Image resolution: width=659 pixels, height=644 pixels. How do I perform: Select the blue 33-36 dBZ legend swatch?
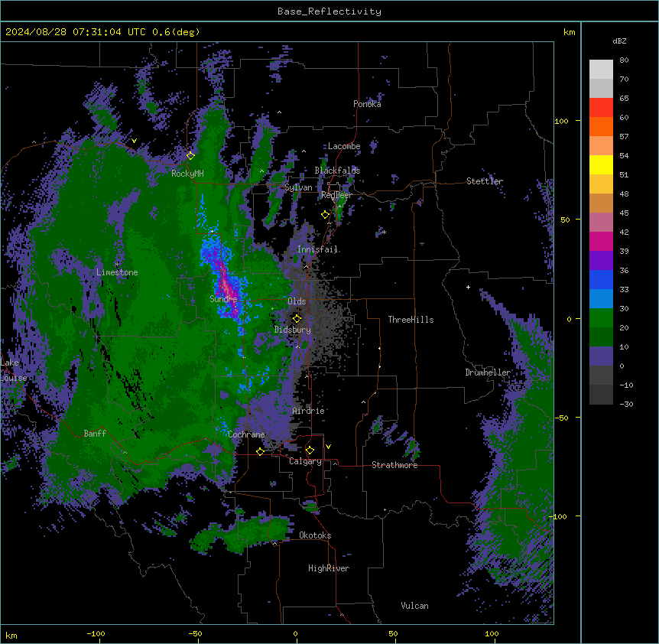click(x=601, y=280)
